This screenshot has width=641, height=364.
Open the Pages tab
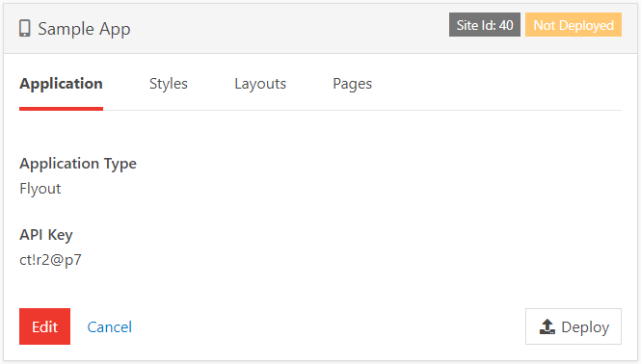pyautogui.click(x=353, y=84)
